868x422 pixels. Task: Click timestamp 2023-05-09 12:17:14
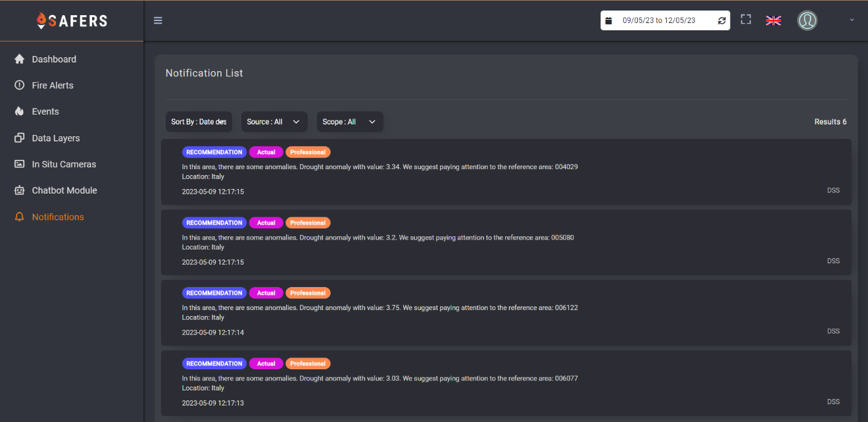(213, 332)
